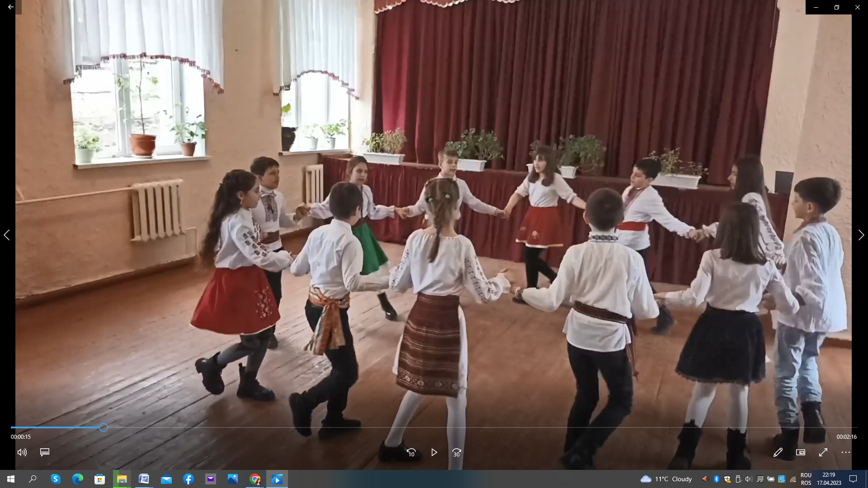Click the red speaker tray icon
This screenshot has width=868, height=488.
coord(705,479)
